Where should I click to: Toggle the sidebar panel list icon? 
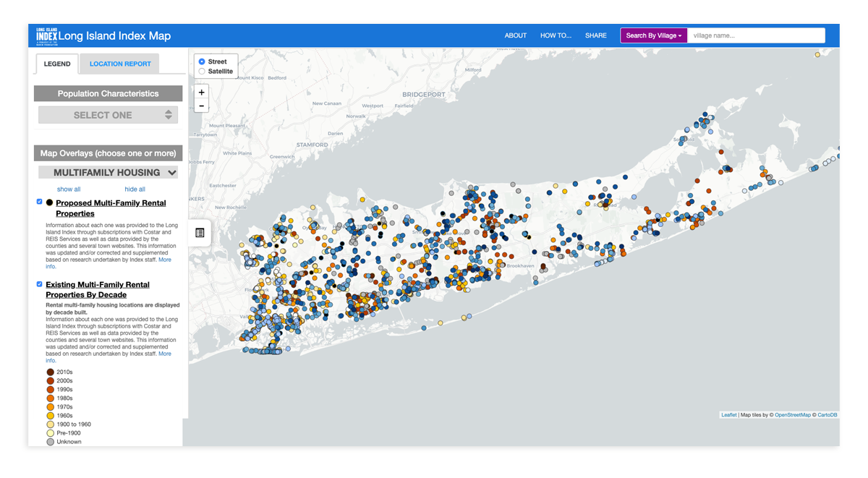(x=200, y=233)
